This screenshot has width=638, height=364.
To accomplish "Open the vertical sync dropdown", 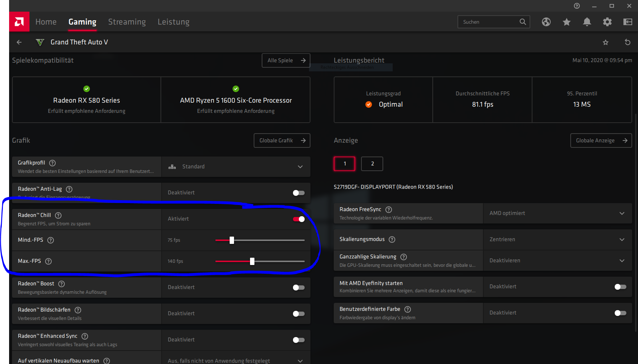I will (x=236, y=358).
